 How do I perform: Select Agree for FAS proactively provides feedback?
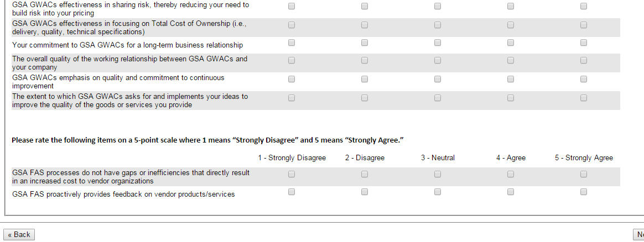(x=511, y=192)
